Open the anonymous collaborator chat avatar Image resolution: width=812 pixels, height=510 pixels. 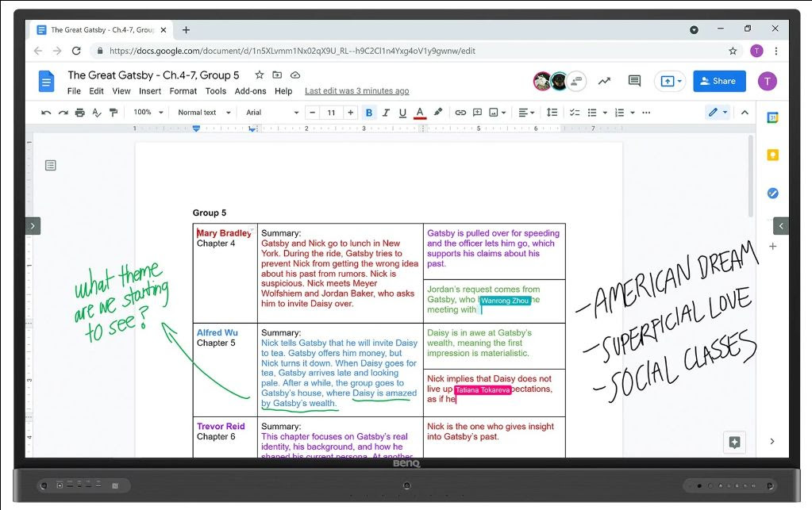click(575, 81)
